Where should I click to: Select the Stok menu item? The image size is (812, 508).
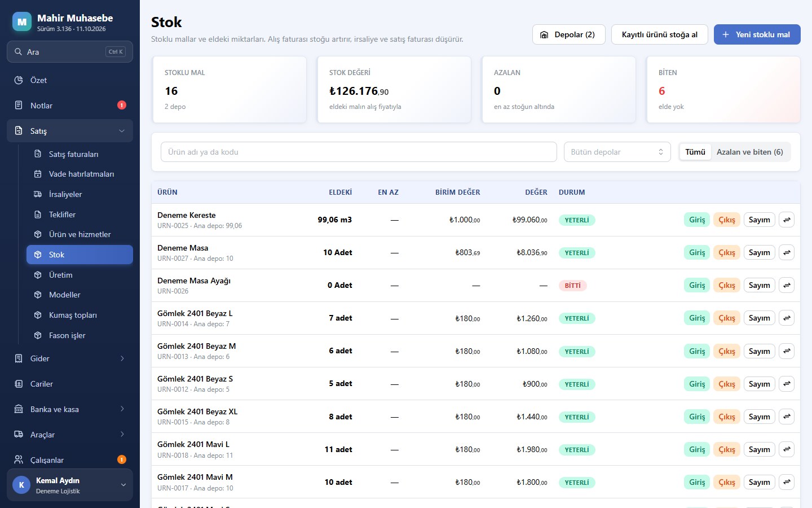(x=80, y=255)
